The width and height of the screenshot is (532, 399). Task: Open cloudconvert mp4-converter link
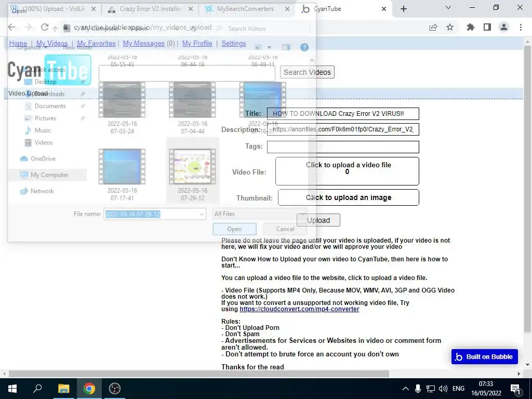[x=299, y=309]
